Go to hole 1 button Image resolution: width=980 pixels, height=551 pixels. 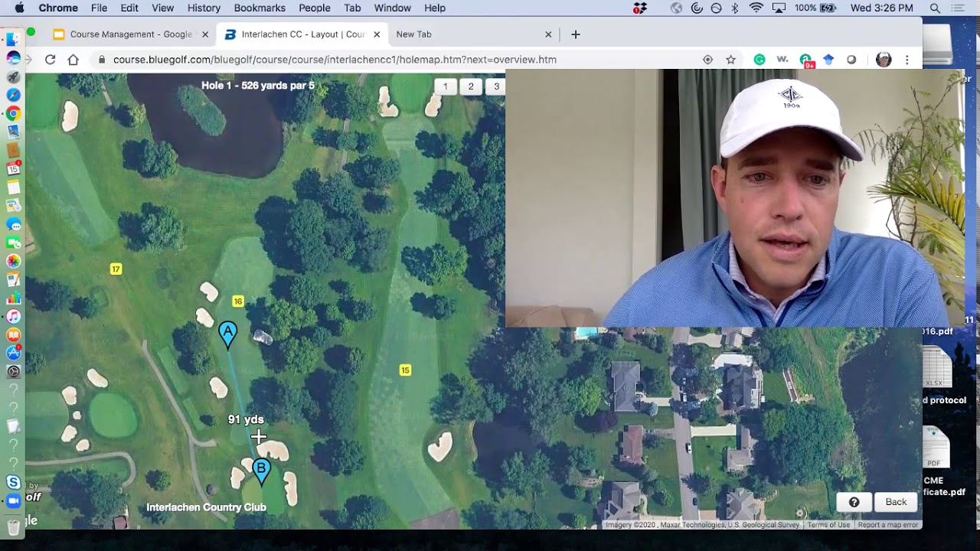[445, 86]
